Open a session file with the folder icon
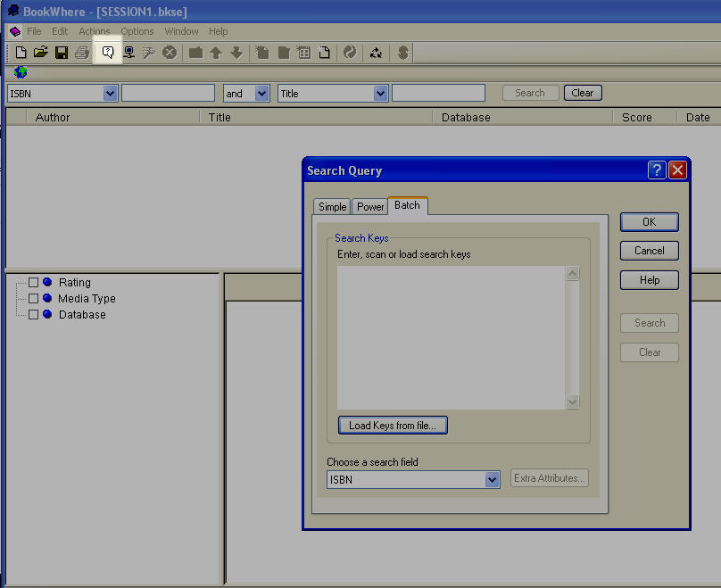The width and height of the screenshot is (721, 588). [x=40, y=53]
